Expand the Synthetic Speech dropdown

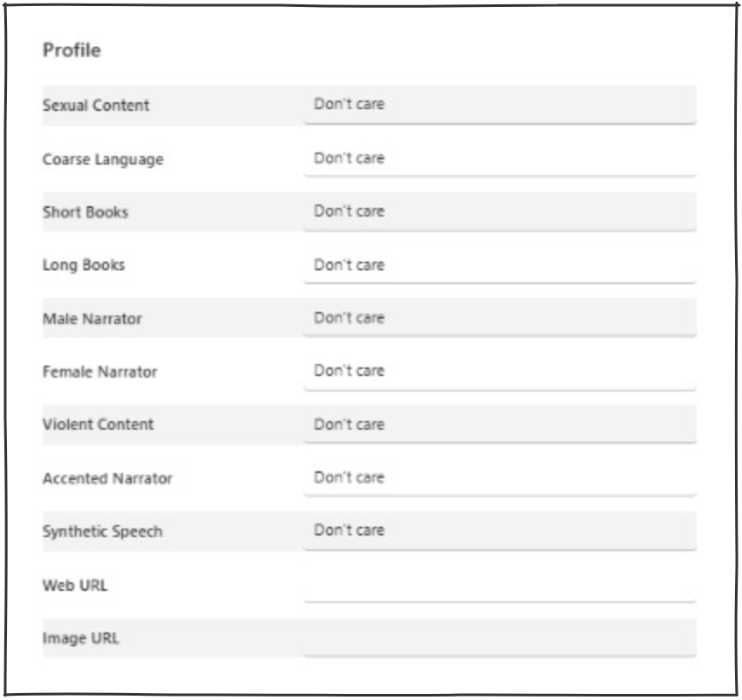click(499, 530)
